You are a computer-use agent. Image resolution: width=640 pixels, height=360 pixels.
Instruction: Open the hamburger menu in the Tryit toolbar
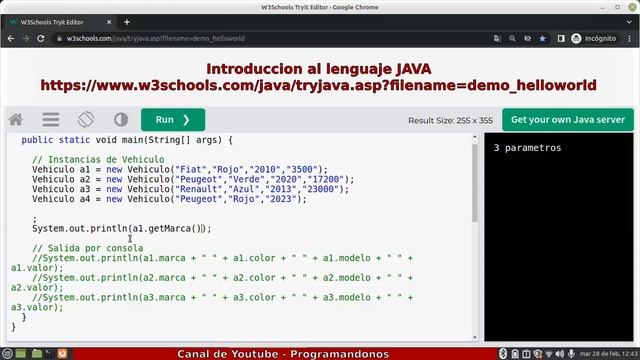pyautogui.click(x=51, y=120)
